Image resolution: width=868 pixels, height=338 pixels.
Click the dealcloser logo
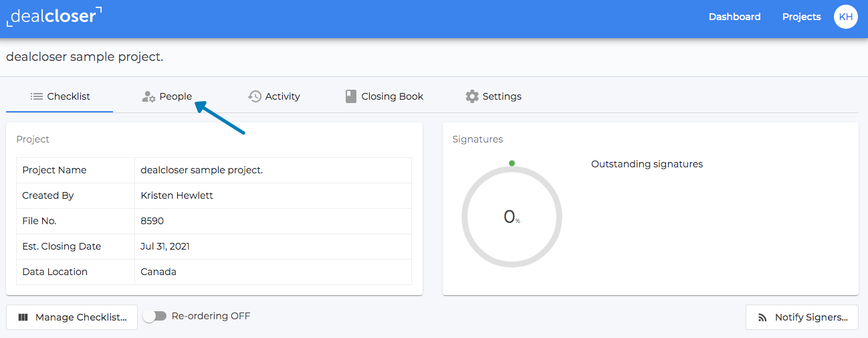click(55, 16)
